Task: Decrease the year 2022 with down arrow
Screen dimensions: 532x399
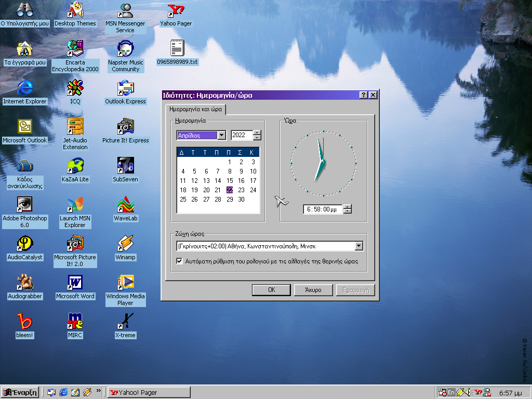Action: click(257, 137)
